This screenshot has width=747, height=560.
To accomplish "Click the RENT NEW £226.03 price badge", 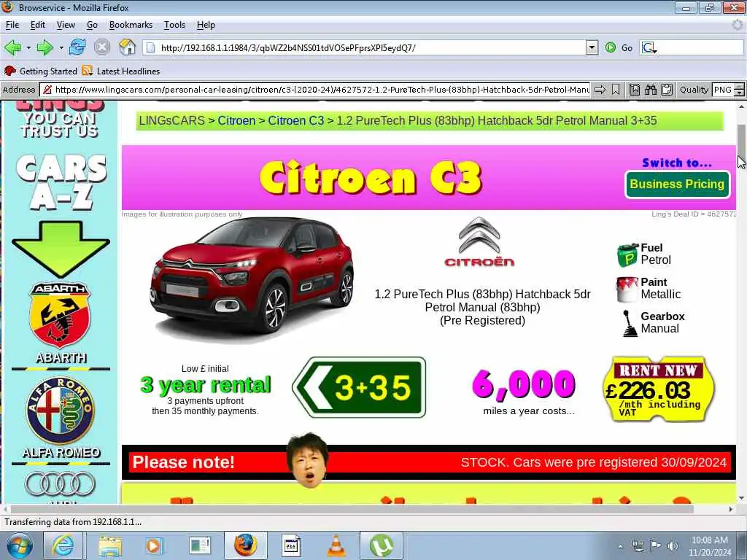I will [659, 389].
